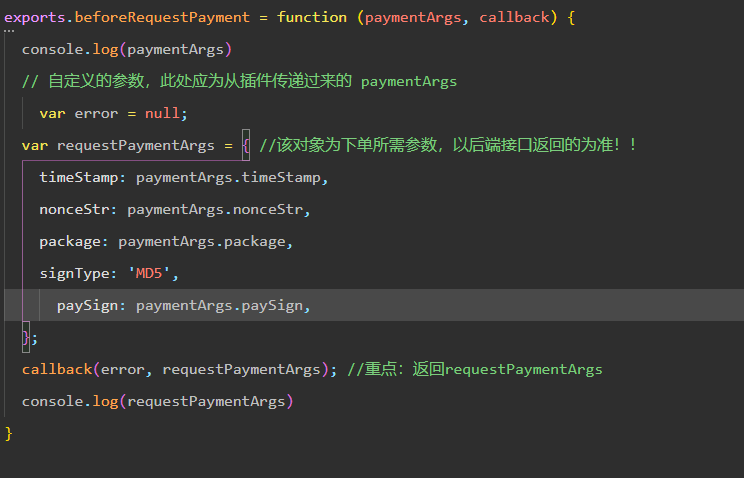
Task: Click 'error' in the 'var error' declaration
Action: (x=96, y=113)
